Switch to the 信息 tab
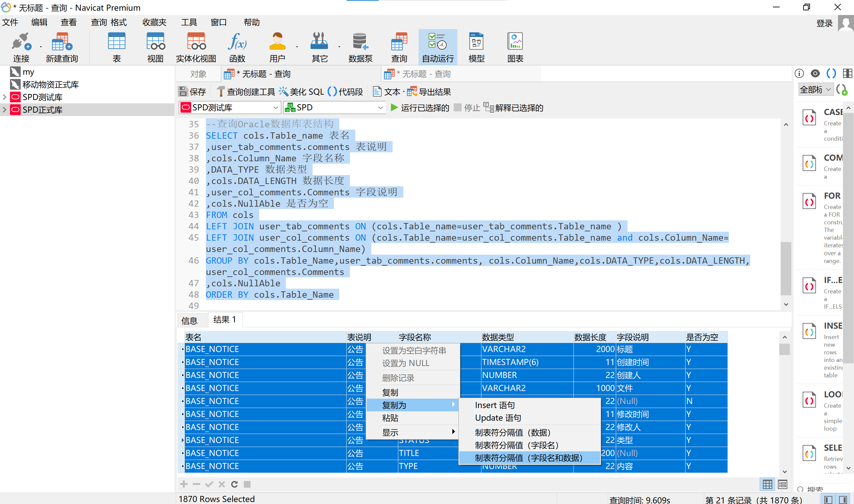854x504 pixels. tap(191, 320)
